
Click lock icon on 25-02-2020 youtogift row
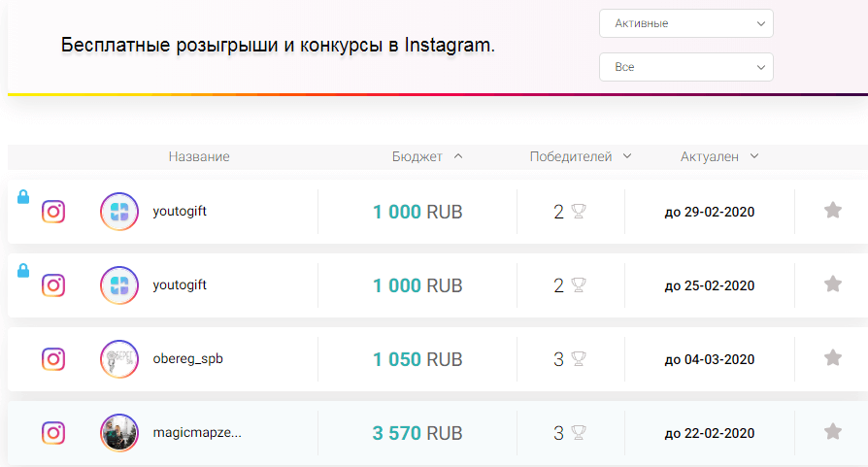23,270
